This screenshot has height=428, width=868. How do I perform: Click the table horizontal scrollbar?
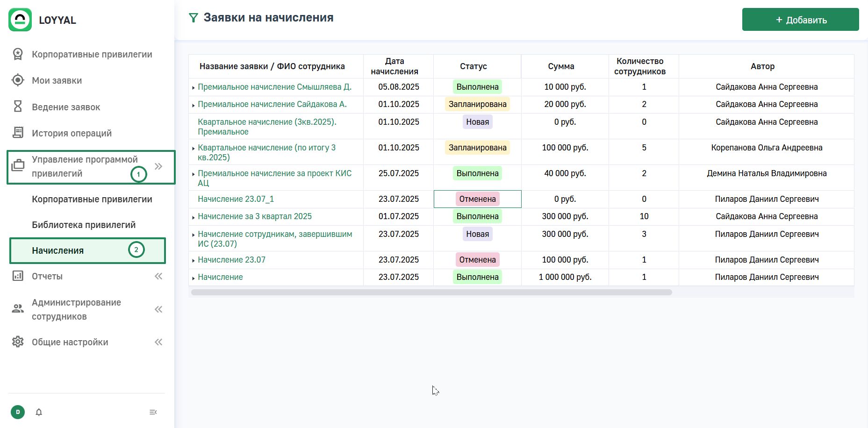tap(431, 292)
